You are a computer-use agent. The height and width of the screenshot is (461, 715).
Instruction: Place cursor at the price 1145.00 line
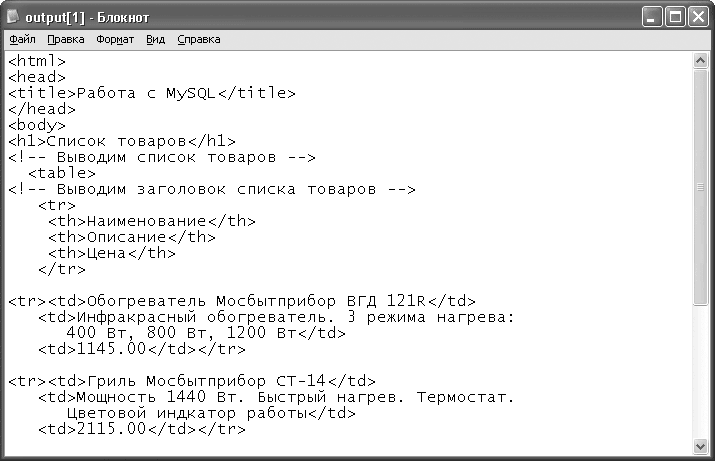[142, 349]
